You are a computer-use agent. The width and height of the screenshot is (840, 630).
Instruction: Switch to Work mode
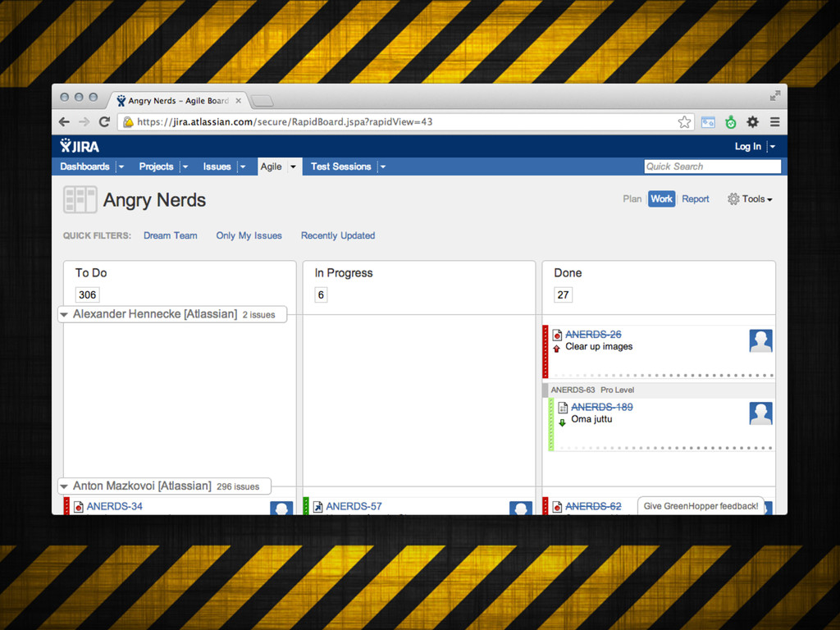[x=662, y=199]
